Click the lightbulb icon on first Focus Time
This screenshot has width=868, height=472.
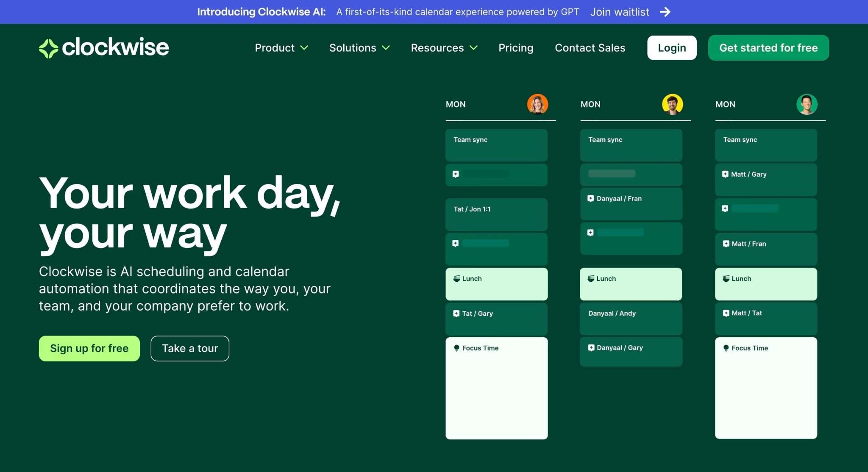pos(456,348)
